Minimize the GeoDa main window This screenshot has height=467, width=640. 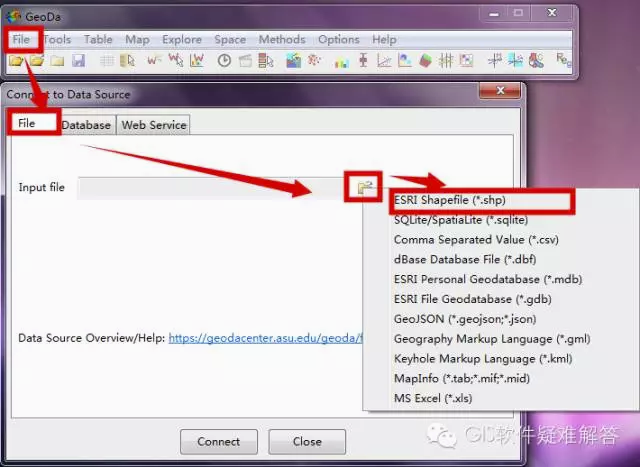tap(494, 14)
